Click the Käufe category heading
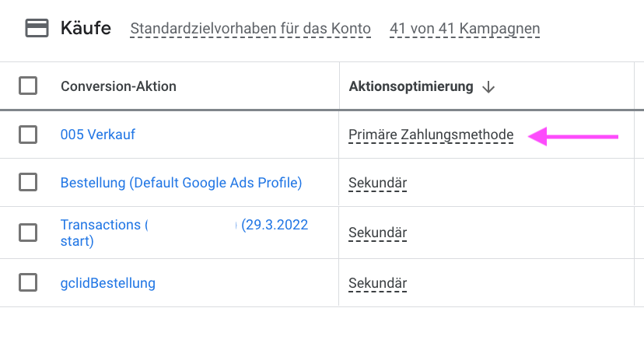Viewport: 644px width, 350px height. click(x=86, y=28)
